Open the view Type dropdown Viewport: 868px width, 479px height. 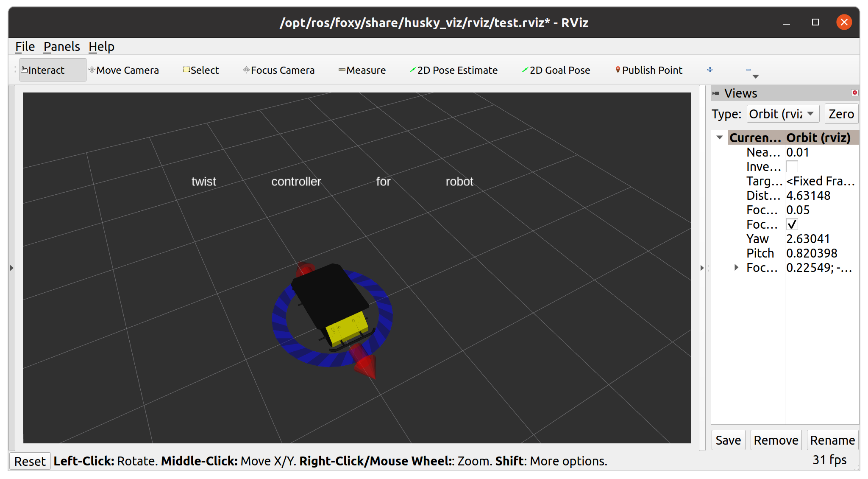(783, 114)
